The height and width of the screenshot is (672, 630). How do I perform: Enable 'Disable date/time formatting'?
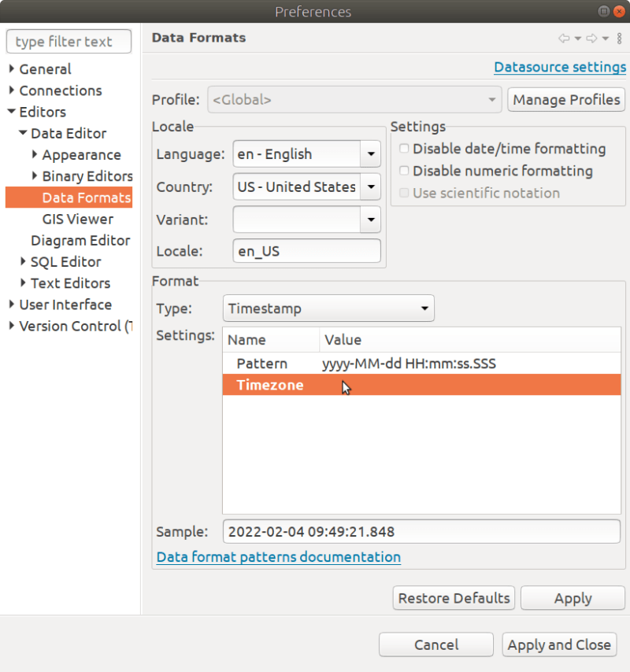(x=404, y=148)
